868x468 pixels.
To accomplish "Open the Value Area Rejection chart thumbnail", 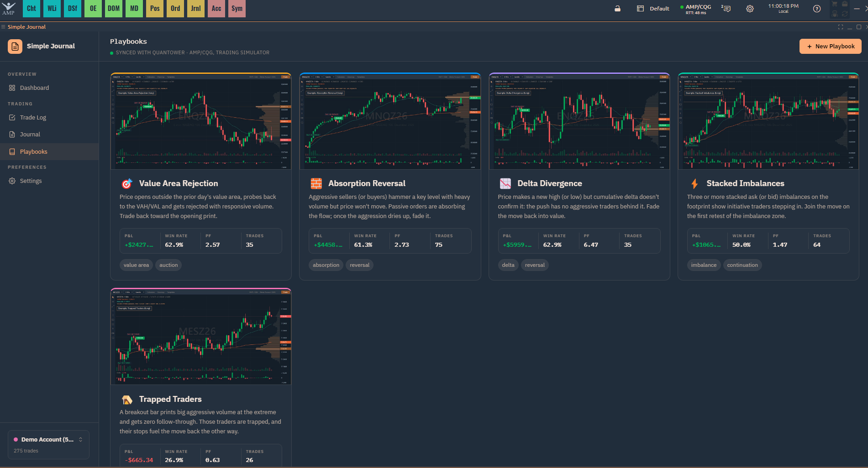I will [201, 121].
